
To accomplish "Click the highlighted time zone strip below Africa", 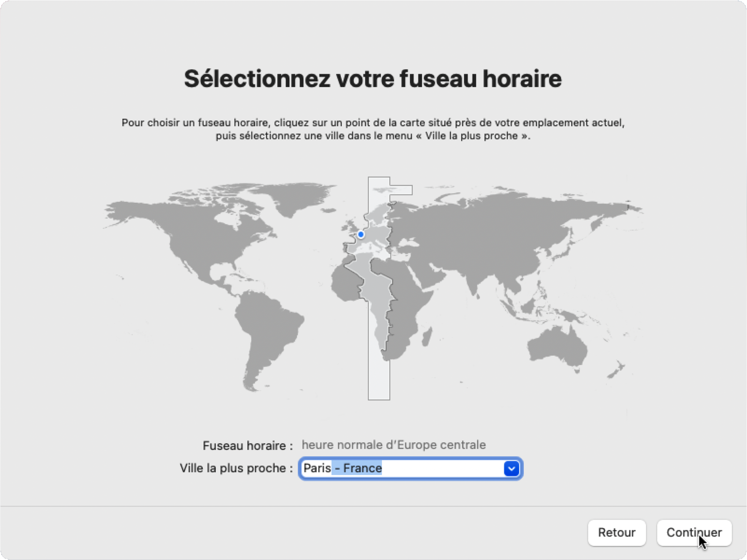I will [x=379, y=380].
